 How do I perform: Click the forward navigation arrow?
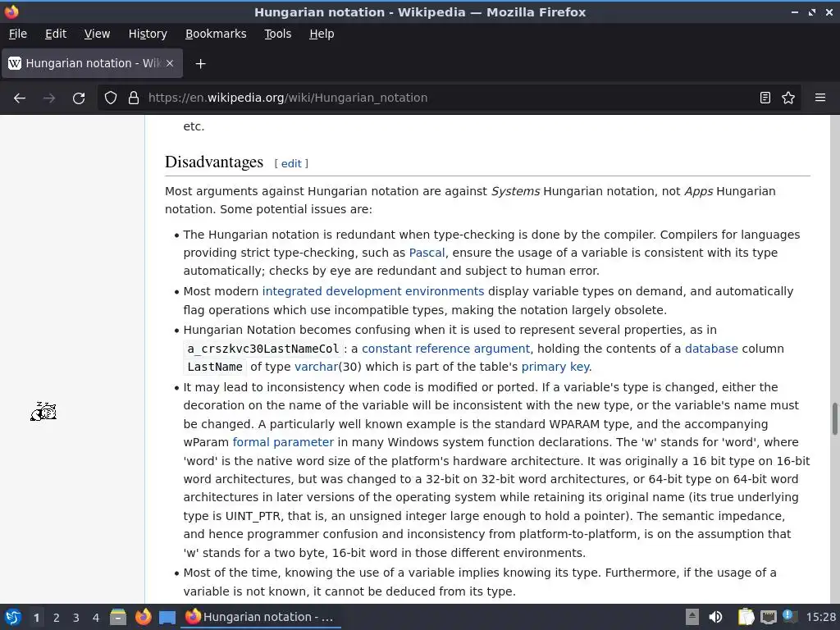click(x=49, y=98)
